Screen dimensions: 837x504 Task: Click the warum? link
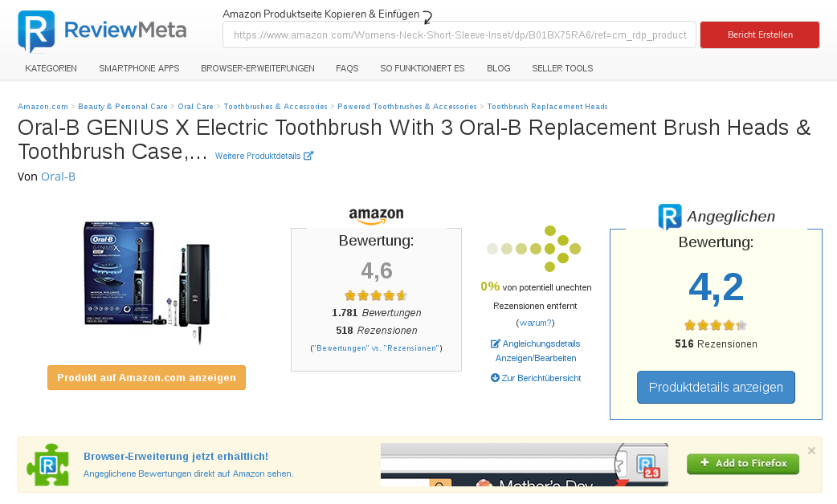pos(535,323)
